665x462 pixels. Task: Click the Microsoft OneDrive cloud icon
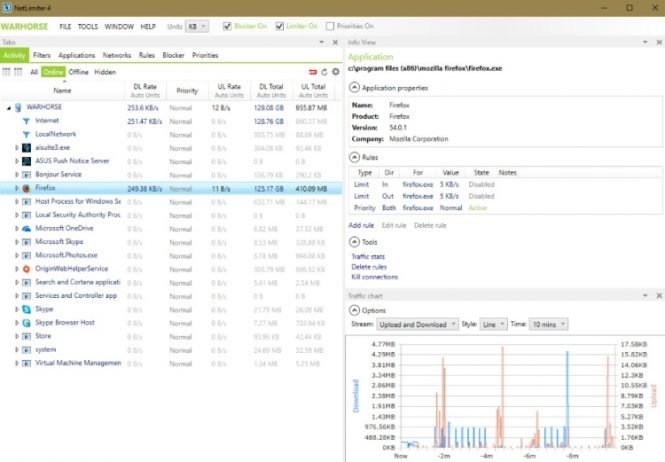tap(27, 228)
